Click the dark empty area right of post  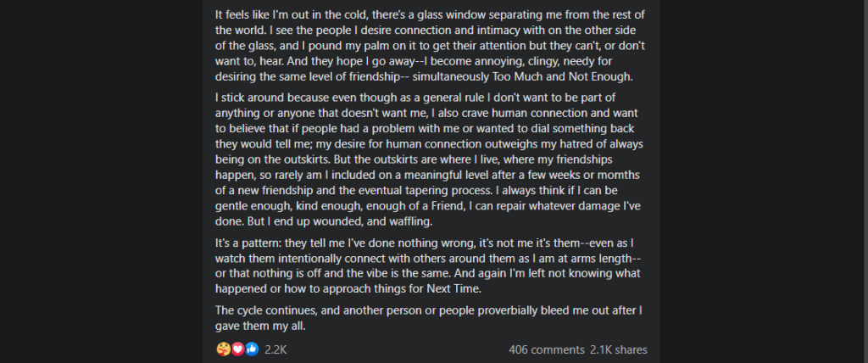[x=764, y=181]
